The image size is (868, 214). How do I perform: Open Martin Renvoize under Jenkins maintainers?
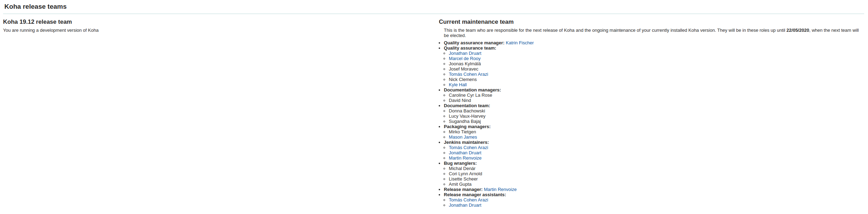[465, 158]
